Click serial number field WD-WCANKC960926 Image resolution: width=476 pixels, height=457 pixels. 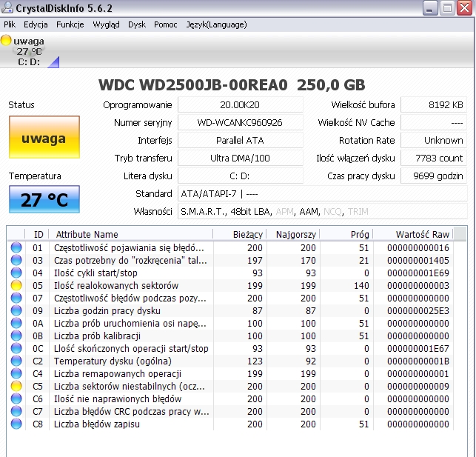(x=240, y=123)
